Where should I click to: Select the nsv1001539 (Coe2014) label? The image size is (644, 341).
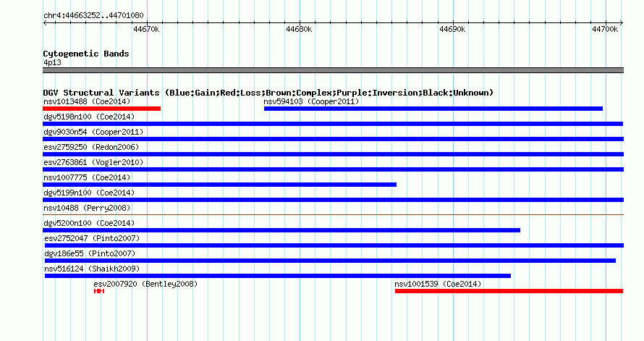(x=438, y=284)
